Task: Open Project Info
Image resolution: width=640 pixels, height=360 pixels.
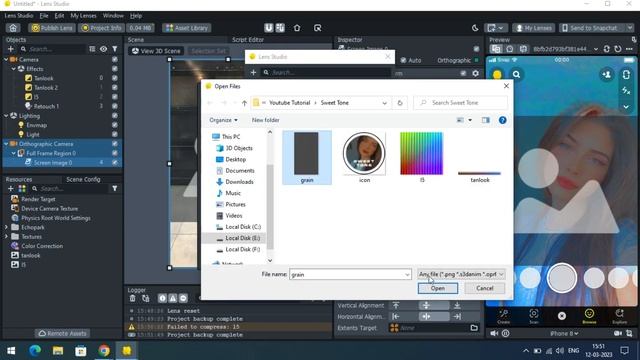Action: point(101,28)
